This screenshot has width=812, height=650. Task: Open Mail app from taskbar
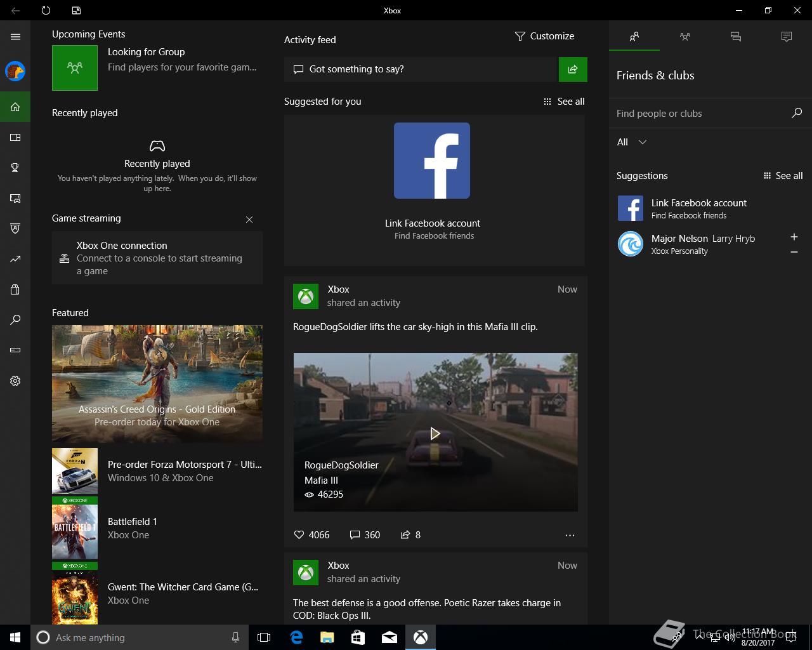[390, 637]
